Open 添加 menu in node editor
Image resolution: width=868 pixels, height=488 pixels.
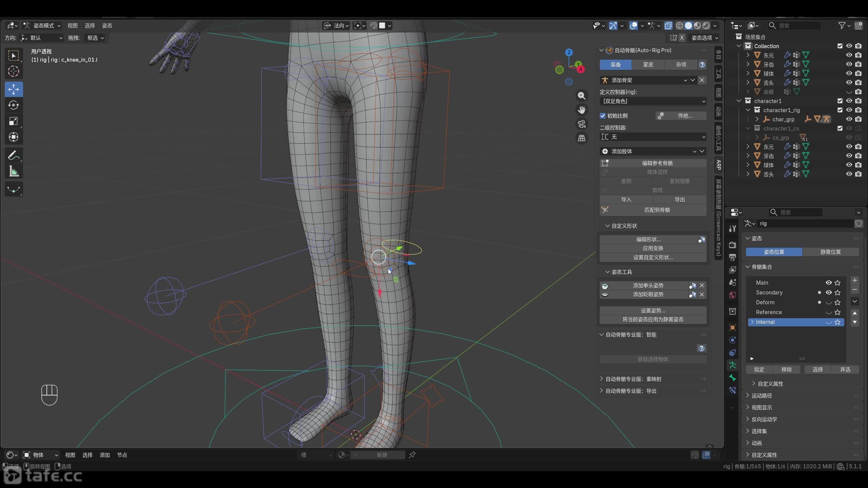[x=105, y=455]
